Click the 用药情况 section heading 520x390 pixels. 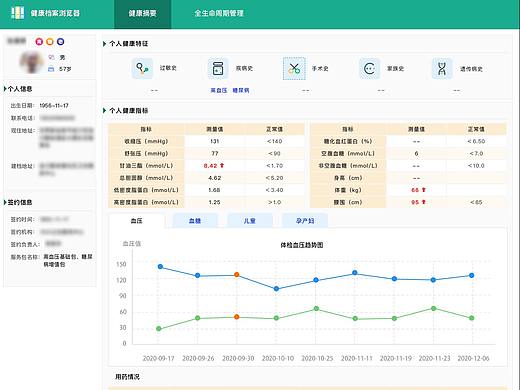(127, 377)
